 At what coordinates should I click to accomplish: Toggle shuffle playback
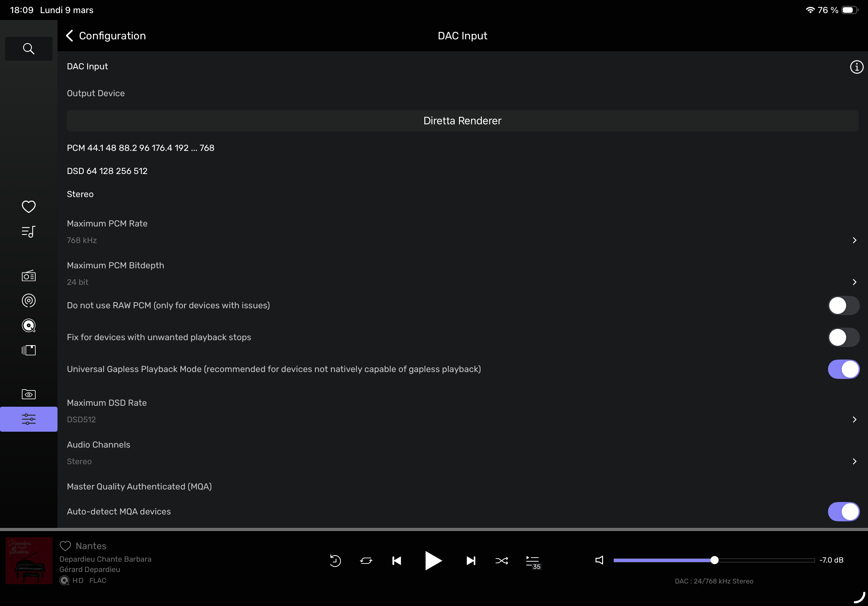click(x=501, y=560)
